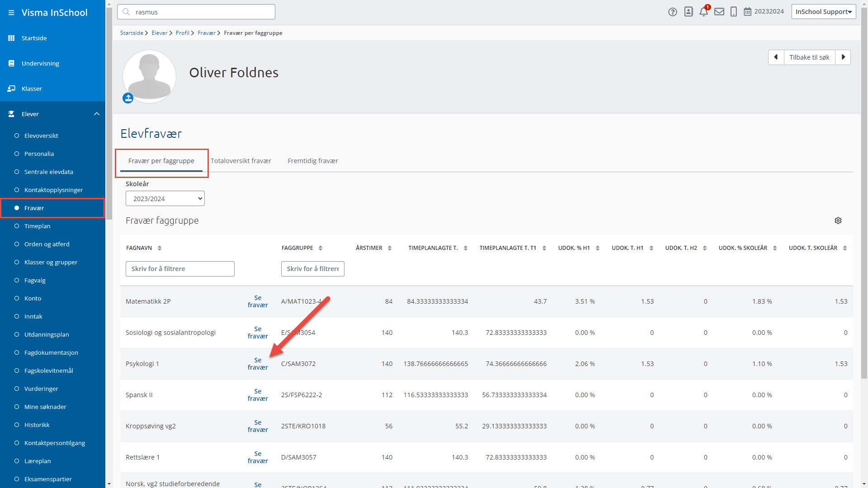Sort by UDOK. % H1 column arrows

[598, 248]
